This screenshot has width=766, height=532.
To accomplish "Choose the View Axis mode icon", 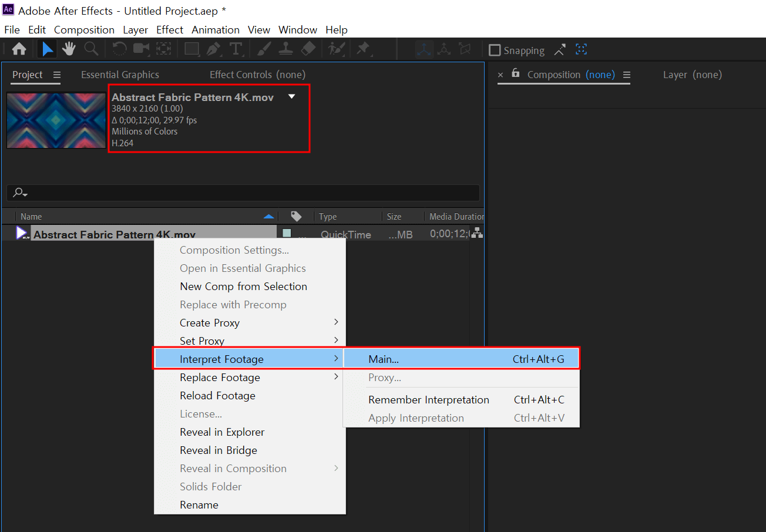I will [x=465, y=50].
